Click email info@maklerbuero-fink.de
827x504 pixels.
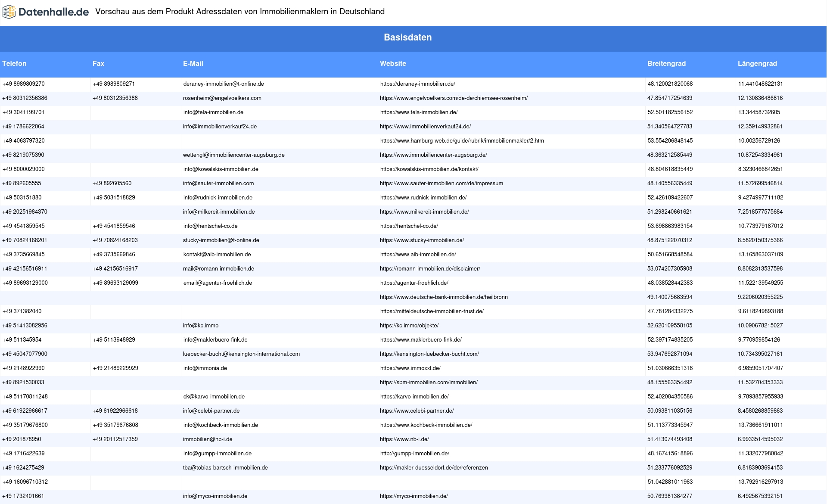[x=215, y=340]
